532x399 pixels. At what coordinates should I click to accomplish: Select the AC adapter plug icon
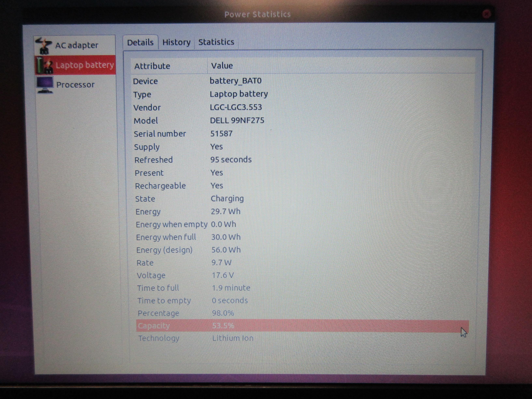(44, 46)
